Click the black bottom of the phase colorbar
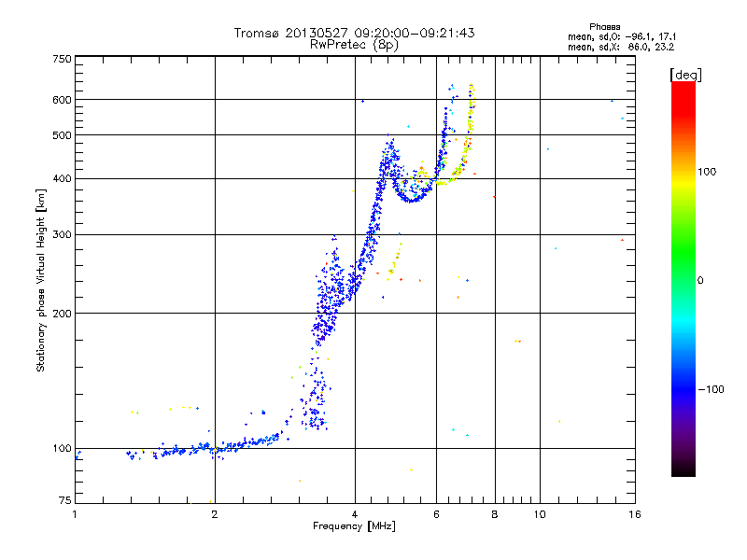The width and height of the screenshot is (747, 560). point(684,469)
